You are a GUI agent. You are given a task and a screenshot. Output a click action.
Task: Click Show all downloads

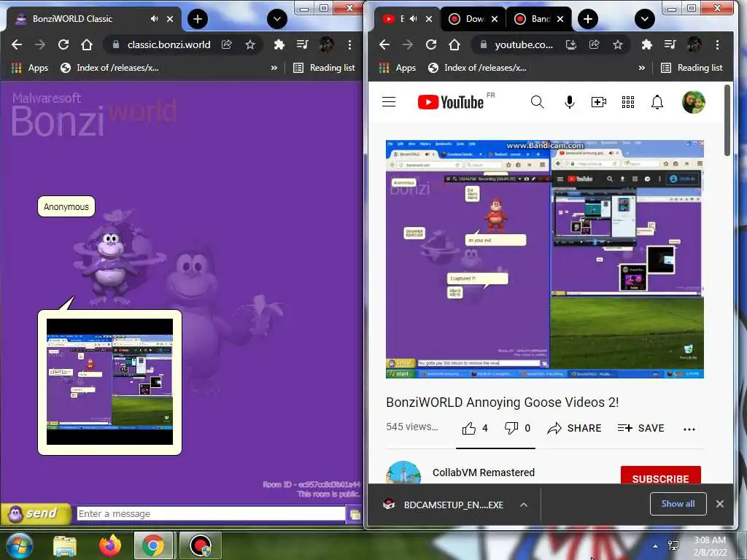point(678,504)
